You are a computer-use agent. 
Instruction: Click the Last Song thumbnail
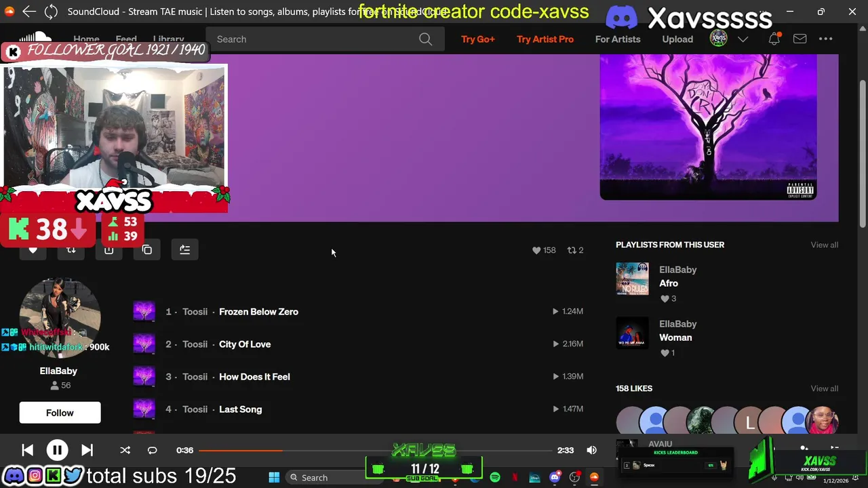(x=144, y=409)
